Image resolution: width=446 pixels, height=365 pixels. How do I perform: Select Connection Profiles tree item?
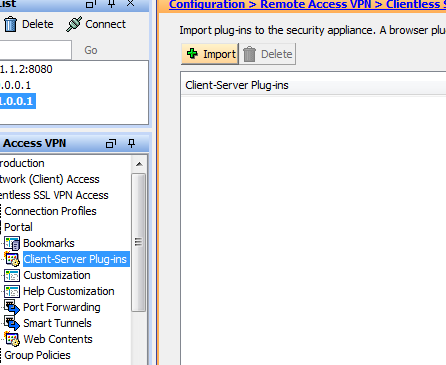pyautogui.click(x=50, y=211)
